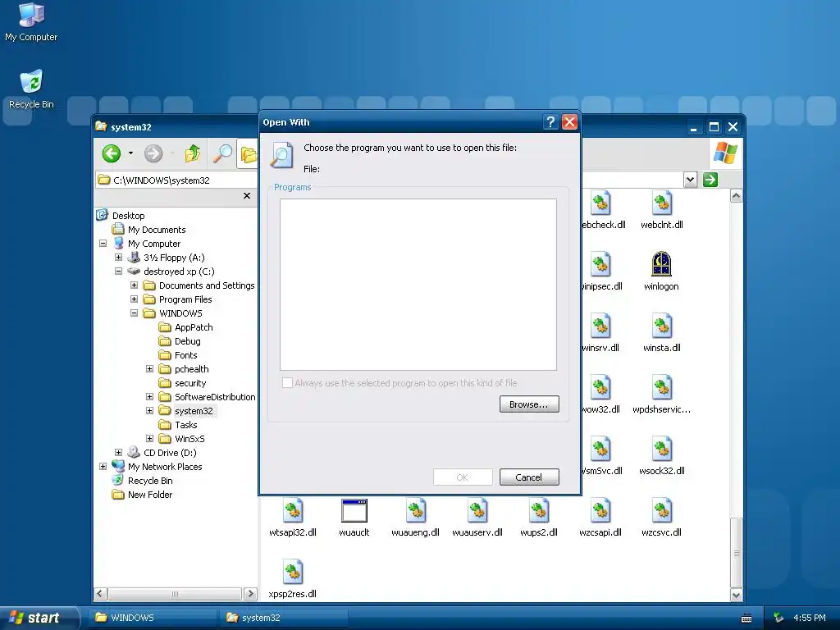Expand the CD Drive (D:) node
Image resolution: width=840 pixels, height=630 pixels.
[118, 452]
